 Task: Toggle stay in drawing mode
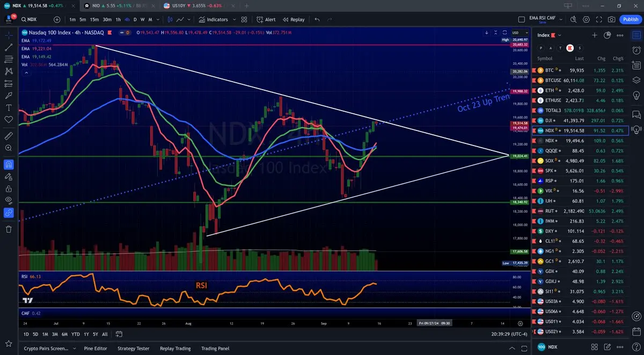(9, 177)
